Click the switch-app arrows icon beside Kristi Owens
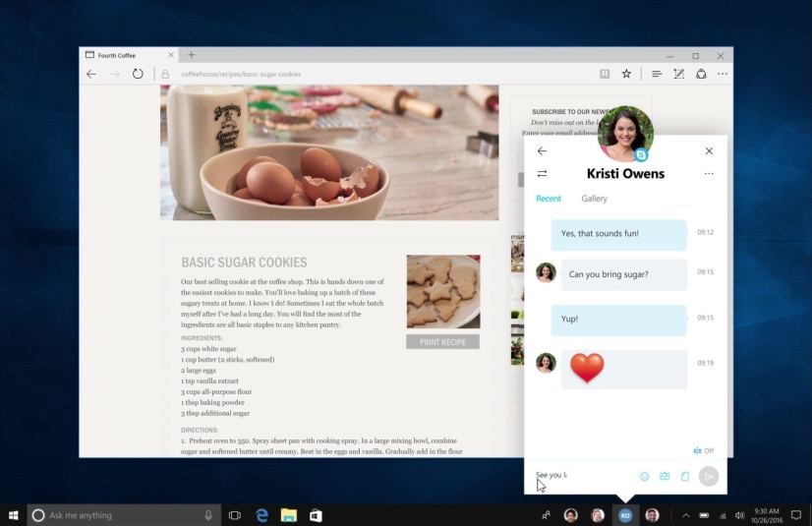This screenshot has height=526, width=812. click(x=542, y=173)
